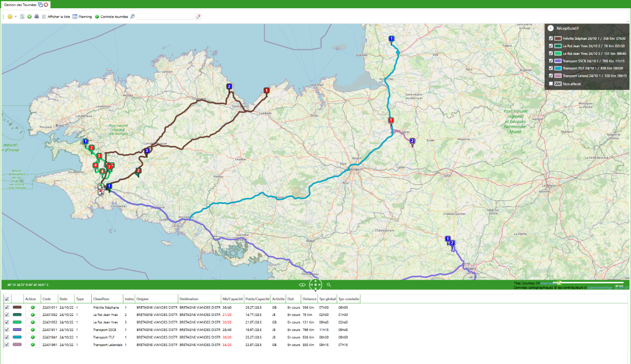The image size is (631, 364).
Task: Click green action icon for tour 22431052
Action: (33, 314)
